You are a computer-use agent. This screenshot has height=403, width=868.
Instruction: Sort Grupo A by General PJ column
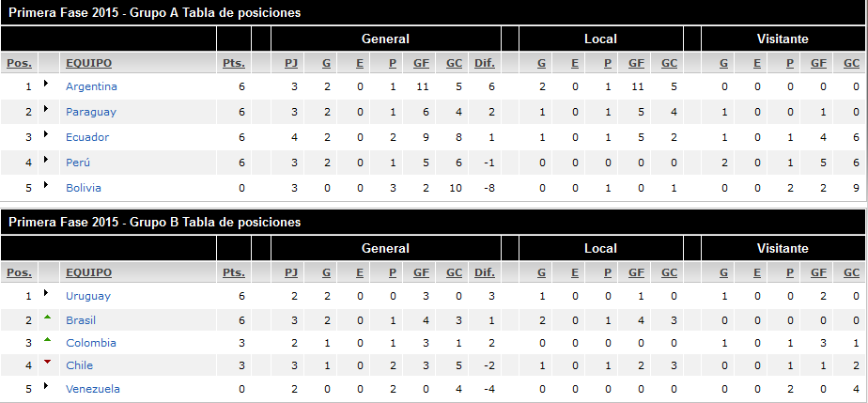pos(291,63)
